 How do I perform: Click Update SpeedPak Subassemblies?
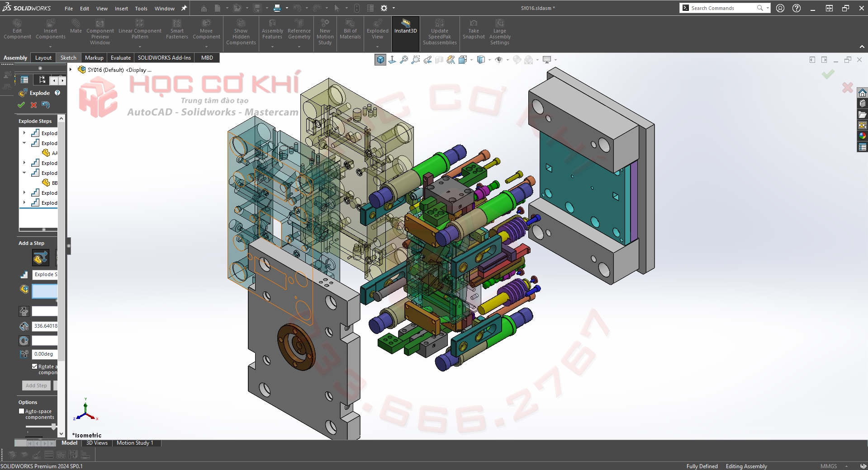440,32
